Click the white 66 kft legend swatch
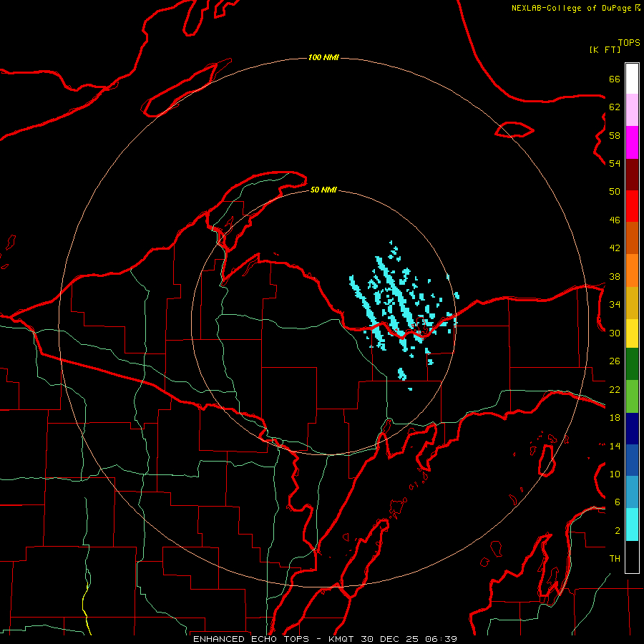Image resolution: width=644 pixels, height=644 pixels. [632, 79]
